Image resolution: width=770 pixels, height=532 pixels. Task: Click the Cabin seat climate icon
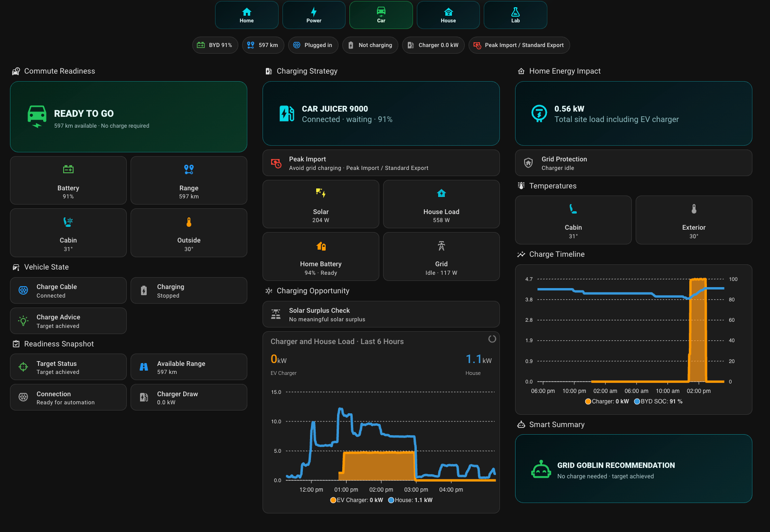[x=68, y=222]
